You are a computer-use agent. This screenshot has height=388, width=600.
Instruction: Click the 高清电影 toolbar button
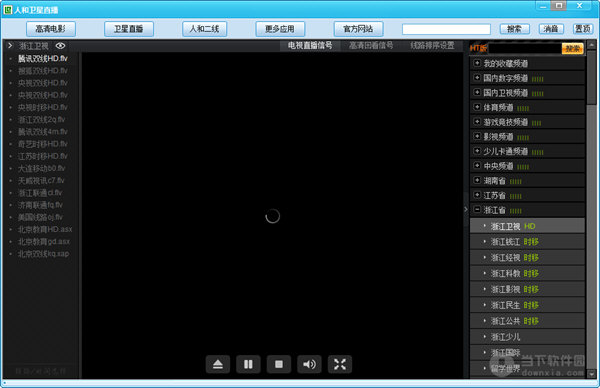[51, 29]
